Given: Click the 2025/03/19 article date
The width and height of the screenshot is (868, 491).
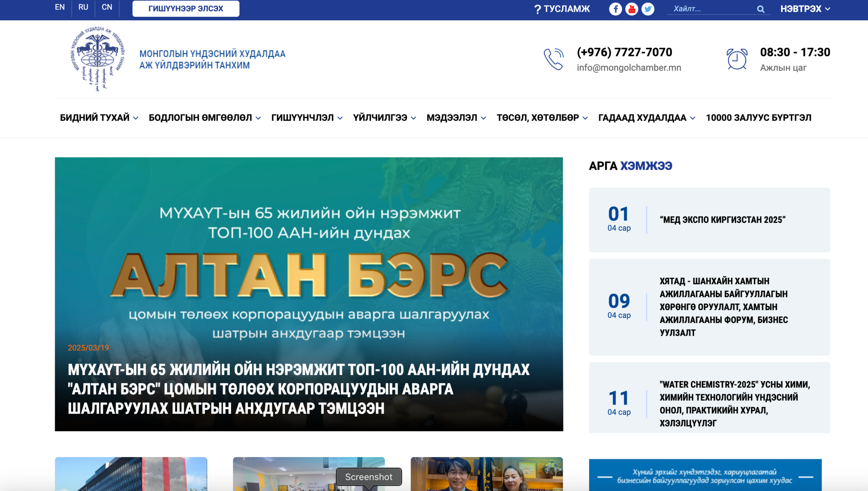Looking at the screenshot, I should point(88,348).
